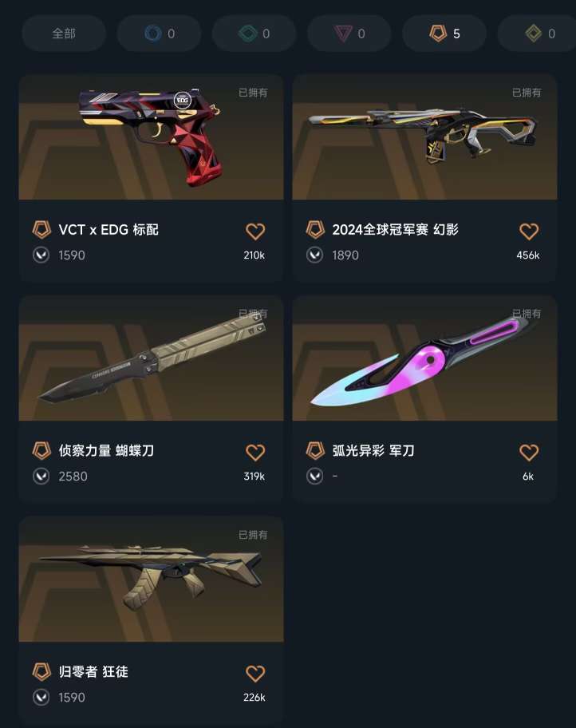Click the 侦察力量 蝴蝶刀 title text
The width and height of the screenshot is (576, 728).
[x=106, y=450]
